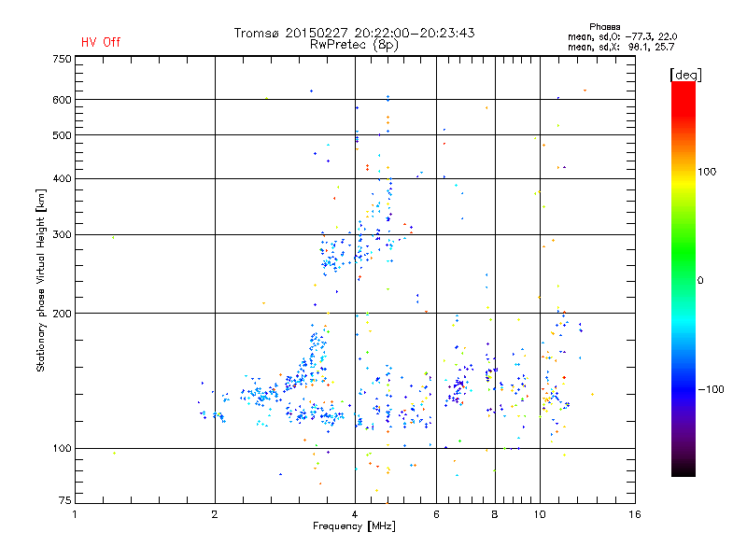
Task: Click the x-axis '10' tick label
Action: (540, 514)
